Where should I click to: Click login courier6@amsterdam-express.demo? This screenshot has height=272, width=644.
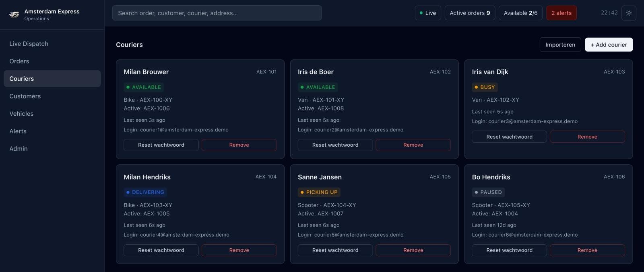[524, 235]
